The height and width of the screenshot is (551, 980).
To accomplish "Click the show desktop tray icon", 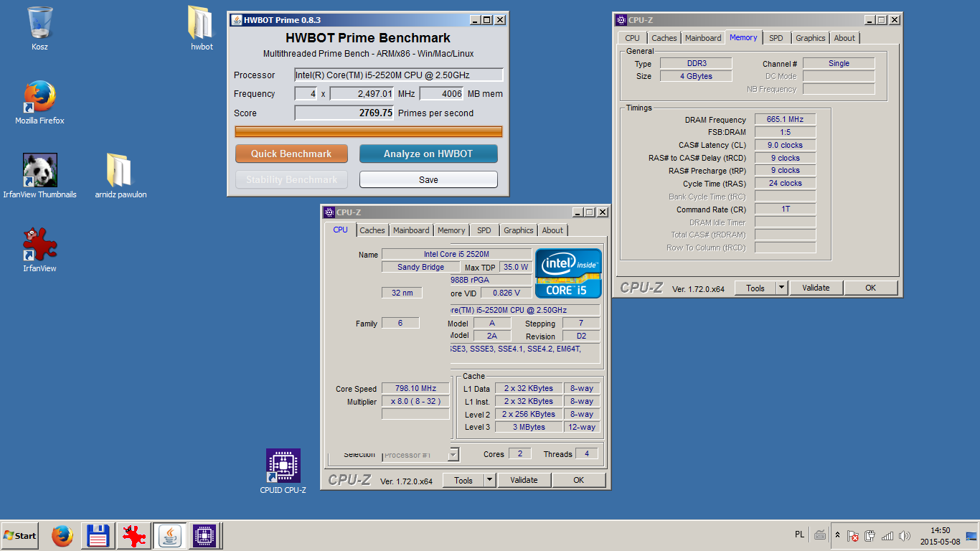I will tap(972, 536).
